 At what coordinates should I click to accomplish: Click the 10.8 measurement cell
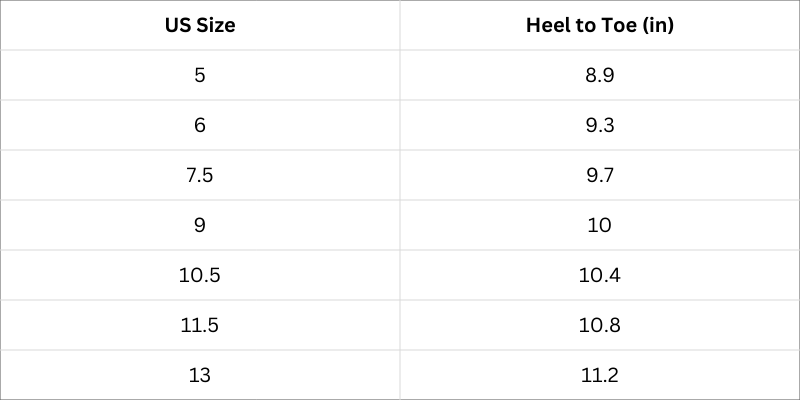[599, 326]
